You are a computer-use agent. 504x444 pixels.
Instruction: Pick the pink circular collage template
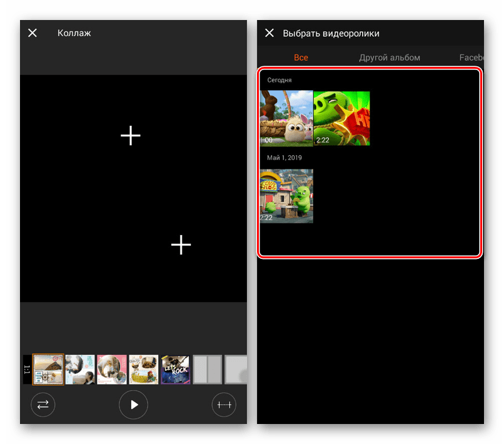coord(112,370)
